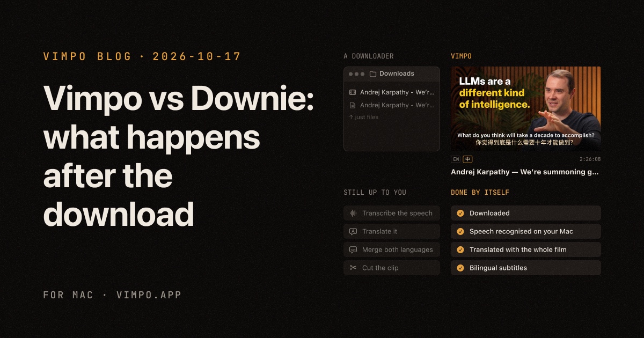This screenshot has height=338, width=644.
Task: Click the 'FOR MAC · VIMPO.APP' footer text
Action: (112, 295)
